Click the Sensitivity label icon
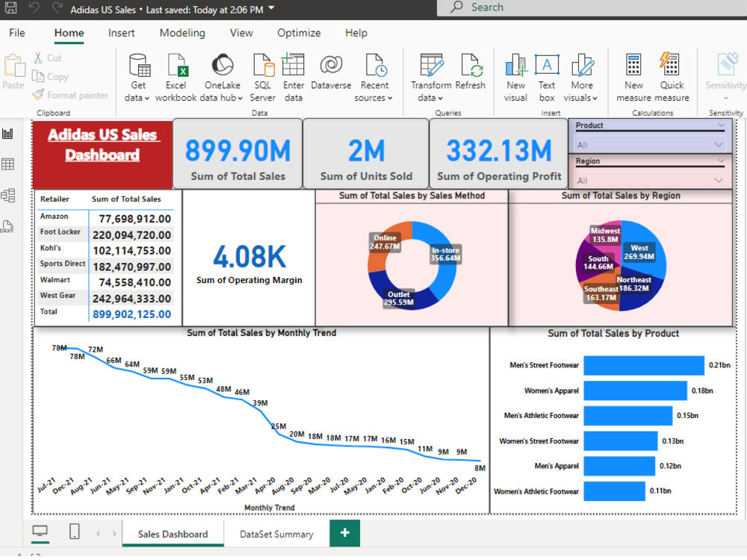The image size is (747, 560). (x=727, y=64)
